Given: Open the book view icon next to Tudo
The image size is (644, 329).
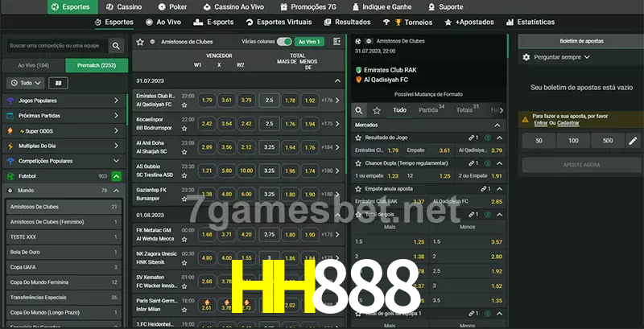Looking at the screenshot, I should (58, 83).
